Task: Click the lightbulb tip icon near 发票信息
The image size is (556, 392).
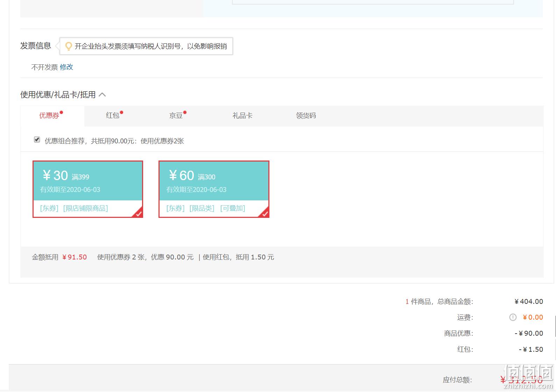Action: coord(69,46)
